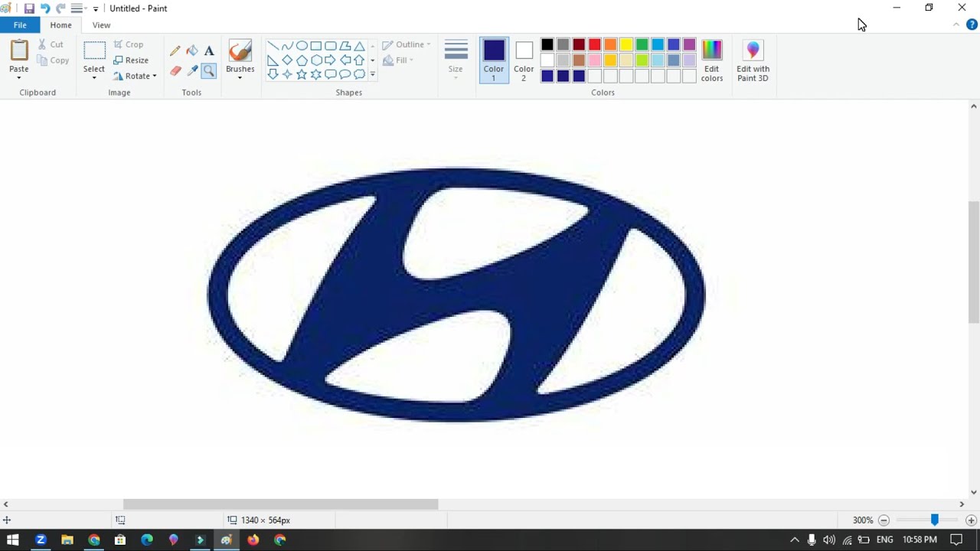Click the zoom out minus button
Image resolution: width=980 pixels, height=551 pixels.
(884, 520)
